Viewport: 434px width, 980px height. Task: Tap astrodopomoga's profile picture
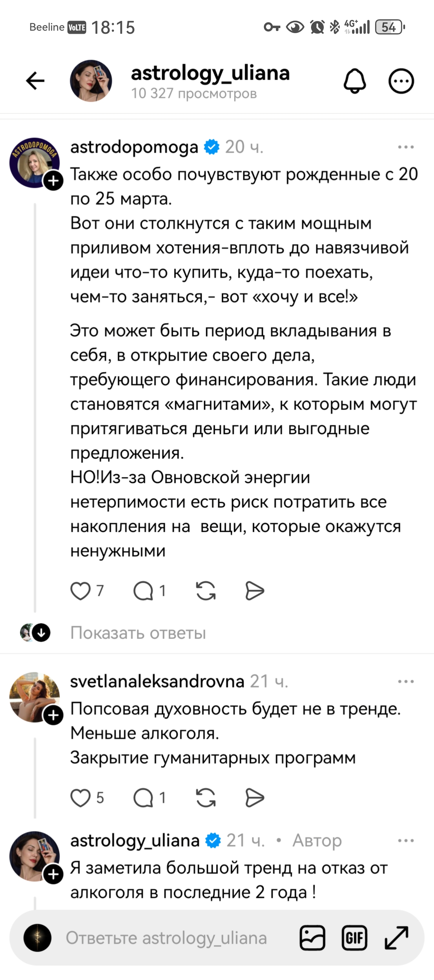pos(33,162)
